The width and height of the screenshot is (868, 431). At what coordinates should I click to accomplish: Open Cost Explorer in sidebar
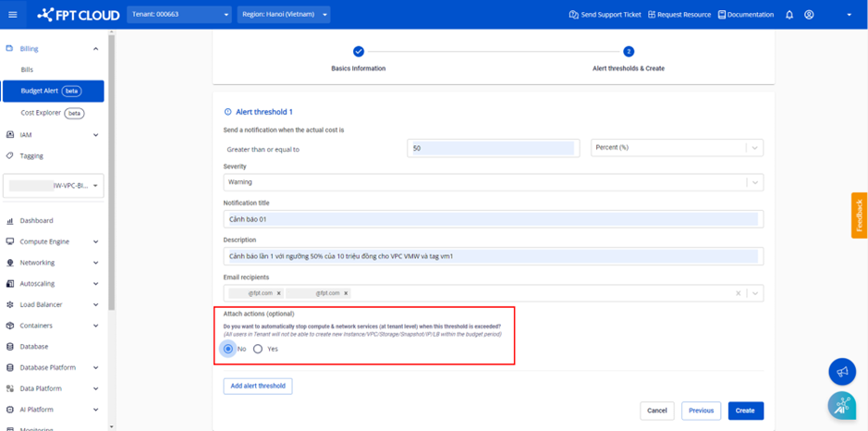(42, 113)
